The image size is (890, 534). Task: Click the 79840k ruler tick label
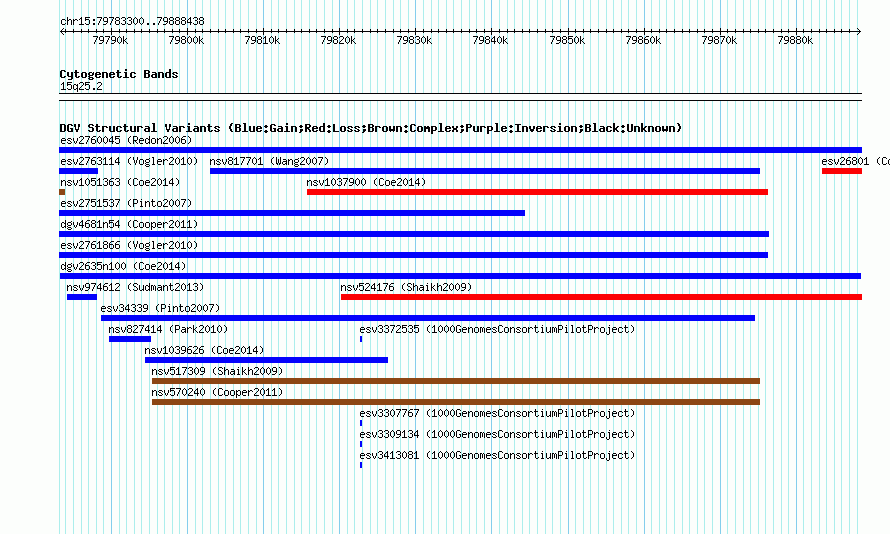tap(490, 40)
